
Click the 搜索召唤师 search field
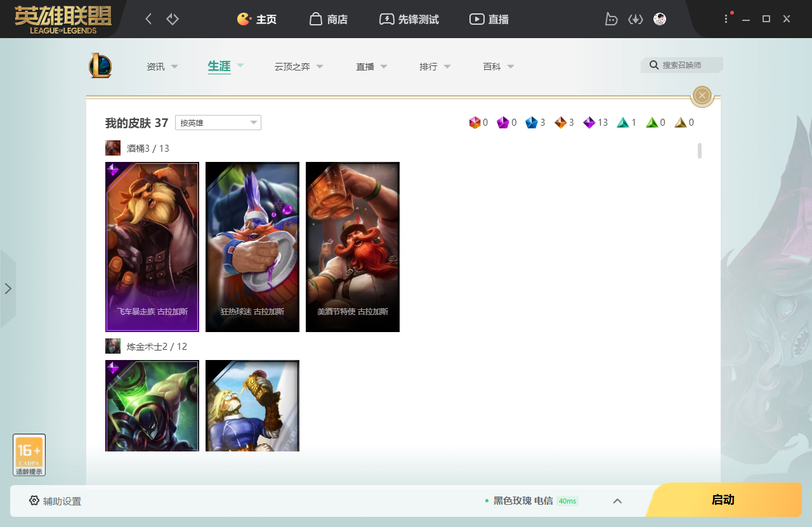coord(682,65)
